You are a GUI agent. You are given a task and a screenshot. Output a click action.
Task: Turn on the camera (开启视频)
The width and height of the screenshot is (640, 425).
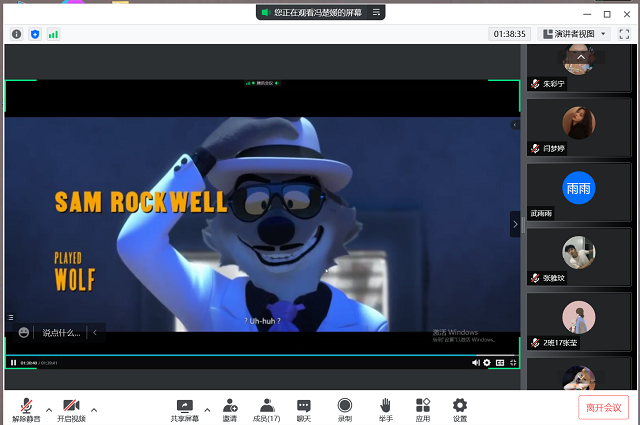[x=71, y=407]
